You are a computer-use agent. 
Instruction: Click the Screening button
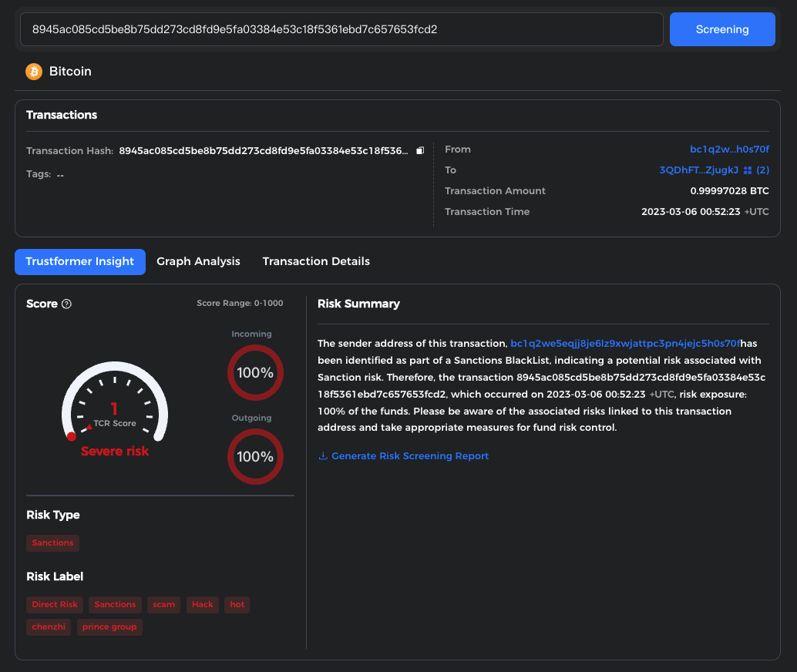tap(722, 29)
